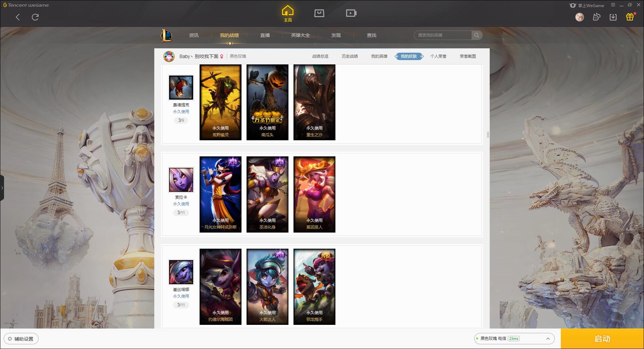
Task: Refresh the page with the reload icon
Action: pyautogui.click(x=35, y=17)
